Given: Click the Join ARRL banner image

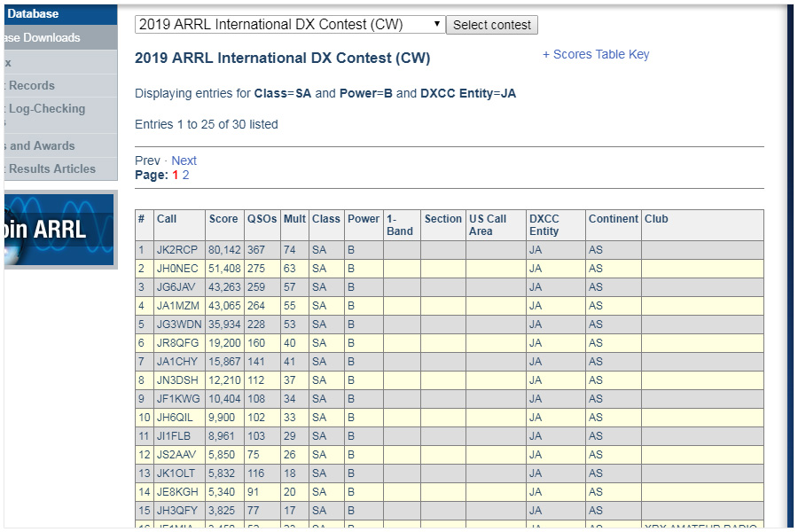Looking at the screenshot, I should [59, 229].
